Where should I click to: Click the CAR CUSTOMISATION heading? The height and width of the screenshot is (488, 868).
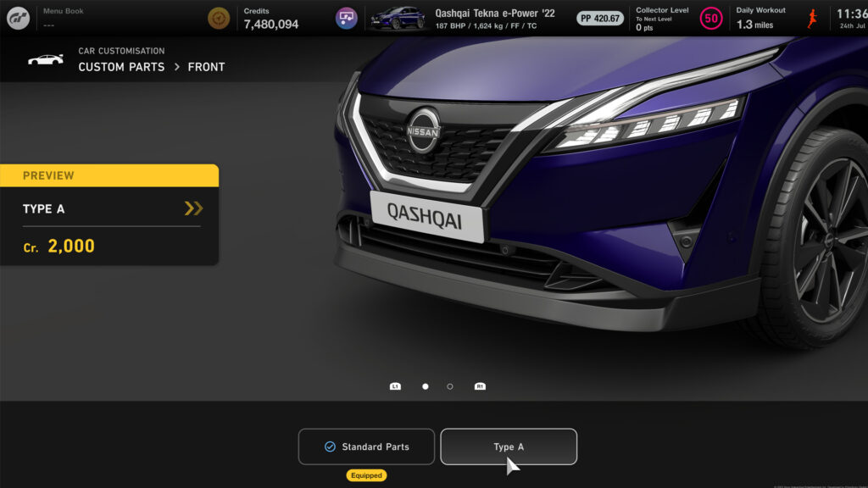click(121, 51)
